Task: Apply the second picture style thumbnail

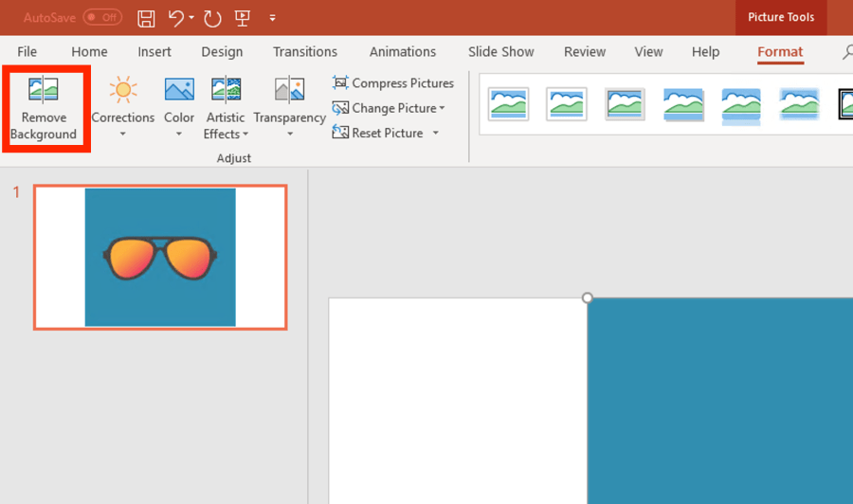Action: 567,104
